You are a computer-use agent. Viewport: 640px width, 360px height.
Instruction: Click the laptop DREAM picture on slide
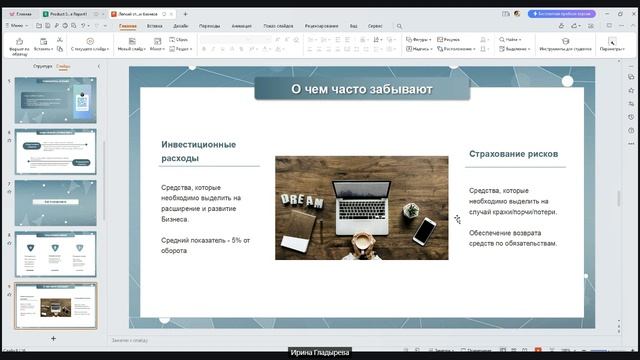(362, 208)
